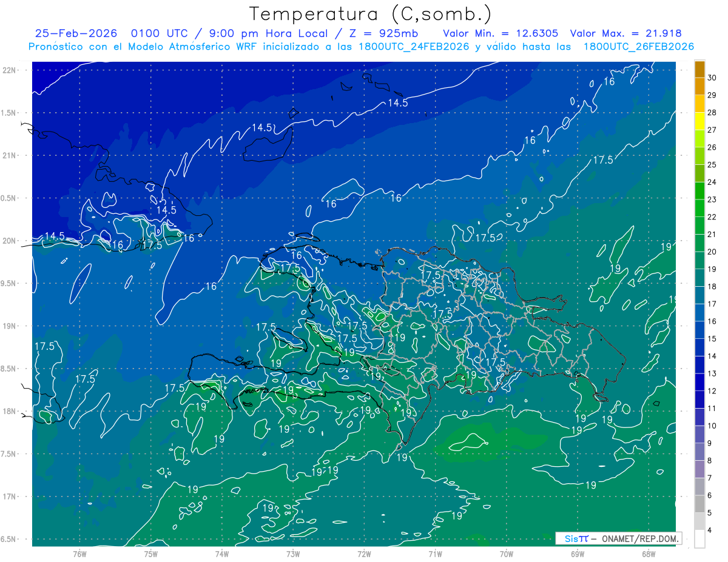This screenshot has height=562, width=728.
Task: Click the legend scale value '10'
Action: tap(712, 426)
